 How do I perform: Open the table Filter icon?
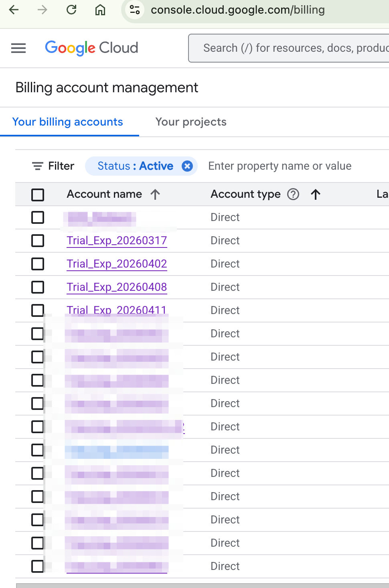(x=38, y=166)
